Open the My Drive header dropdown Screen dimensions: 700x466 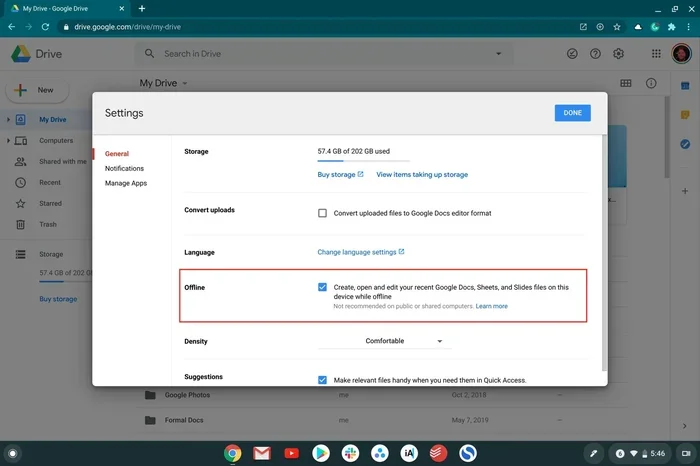pyautogui.click(x=163, y=83)
